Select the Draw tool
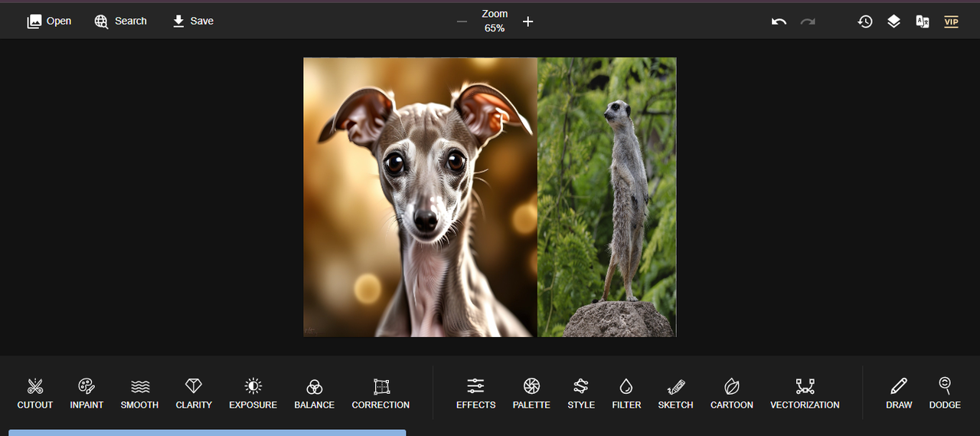 click(899, 393)
